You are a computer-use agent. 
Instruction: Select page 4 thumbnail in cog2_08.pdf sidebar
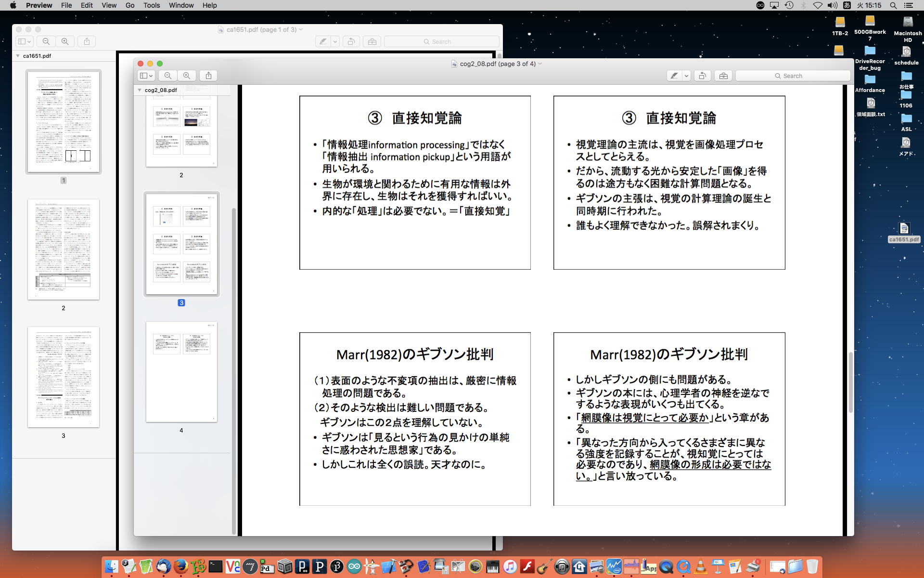tap(181, 372)
